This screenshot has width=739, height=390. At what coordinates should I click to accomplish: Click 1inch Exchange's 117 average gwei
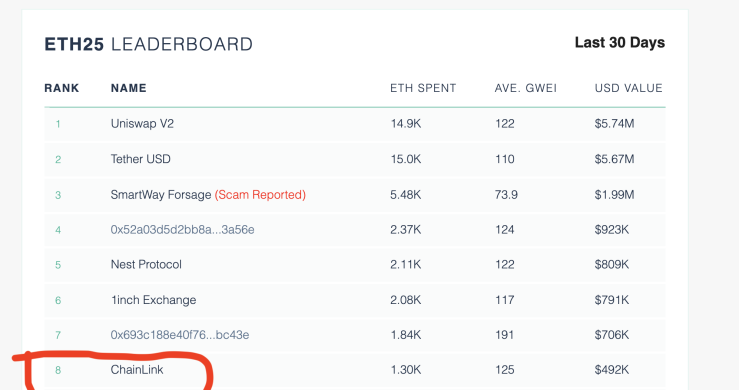coord(504,300)
